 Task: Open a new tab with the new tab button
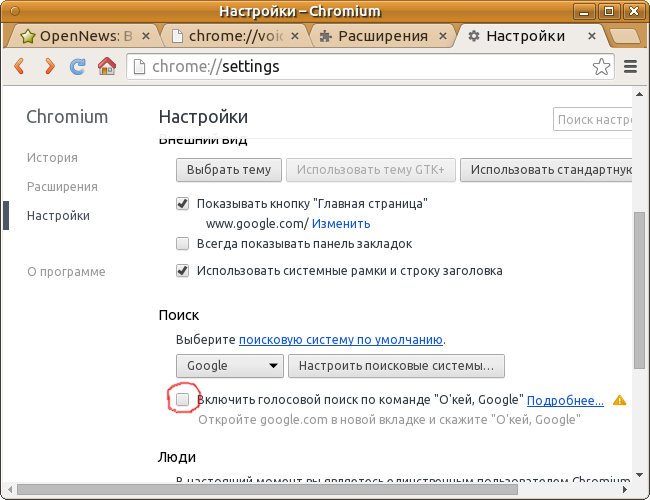click(x=624, y=36)
